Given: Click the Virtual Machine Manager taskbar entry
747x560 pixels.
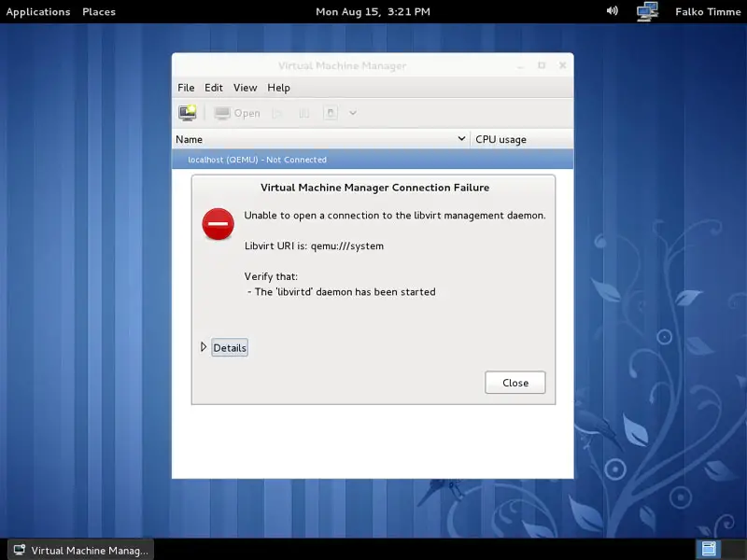Looking at the screenshot, I should coord(81,550).
